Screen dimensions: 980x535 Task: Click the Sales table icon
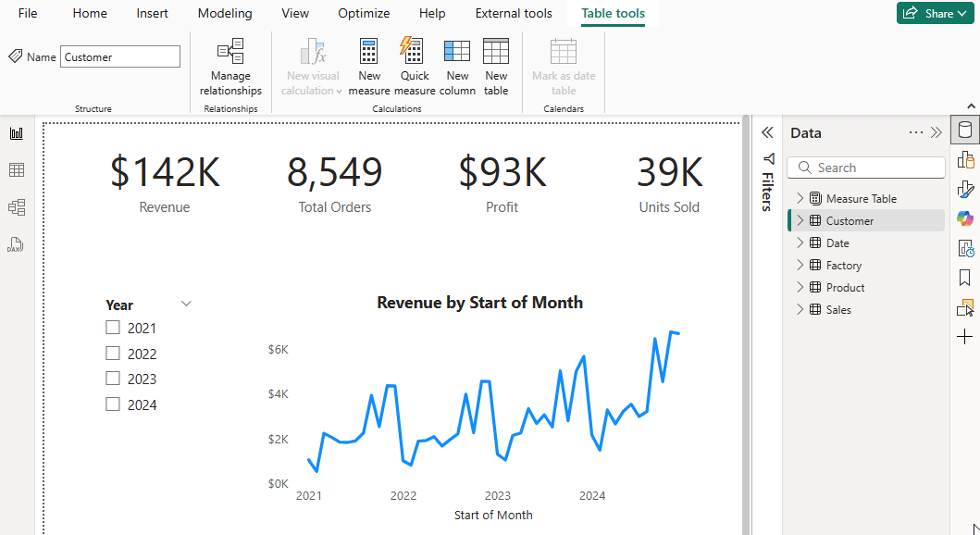tap(815, 309)
